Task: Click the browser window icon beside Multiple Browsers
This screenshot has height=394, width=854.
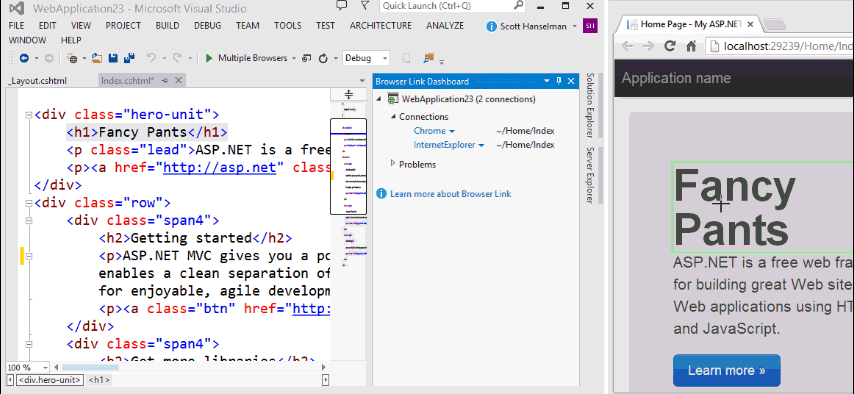Action: pos(307,58)
